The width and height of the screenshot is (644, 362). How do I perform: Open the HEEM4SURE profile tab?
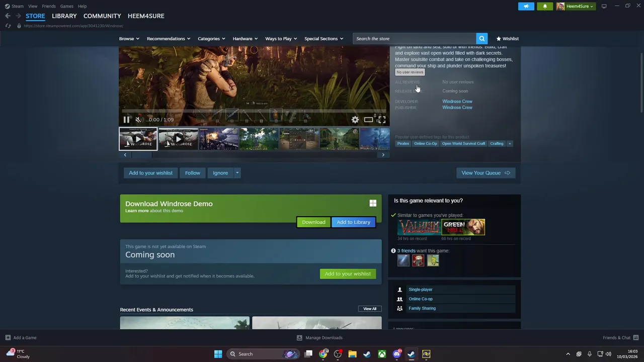coord(146,16)
